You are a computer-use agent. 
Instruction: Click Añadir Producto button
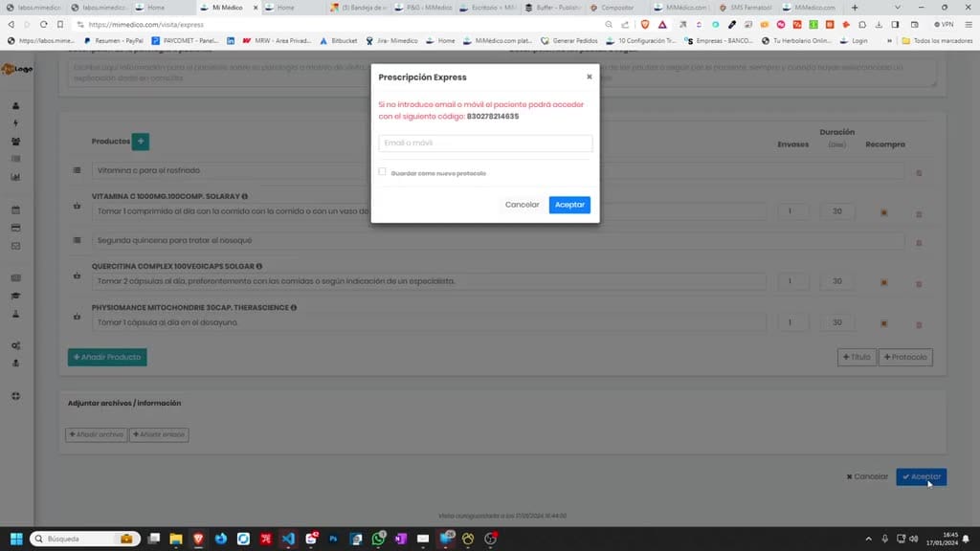107,358
